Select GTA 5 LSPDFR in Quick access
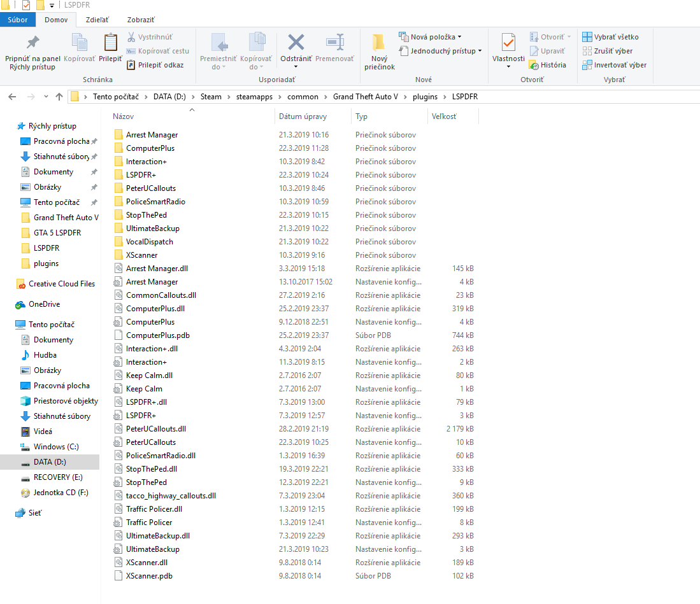The image size is (700, 604). click(57, 233)
